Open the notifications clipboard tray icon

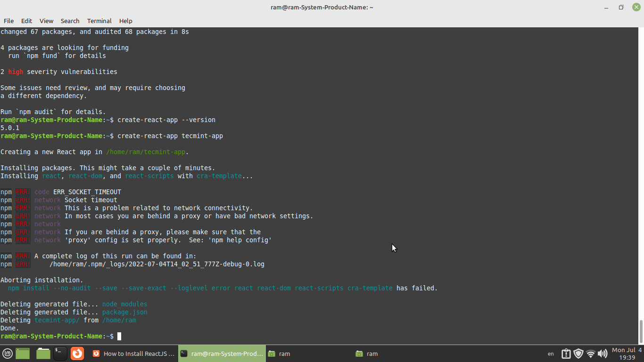tap(566, 354)
